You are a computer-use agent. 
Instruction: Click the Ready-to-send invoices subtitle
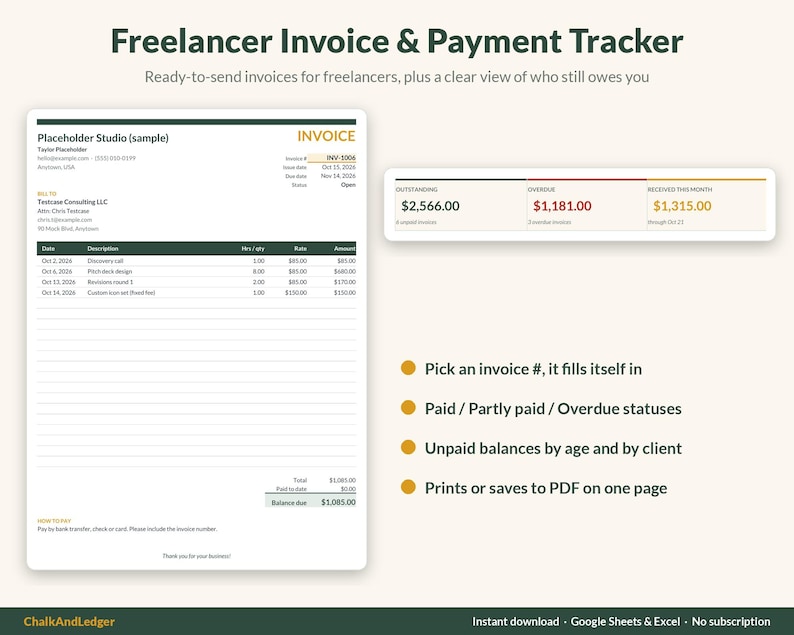click(x=397, y=77)
